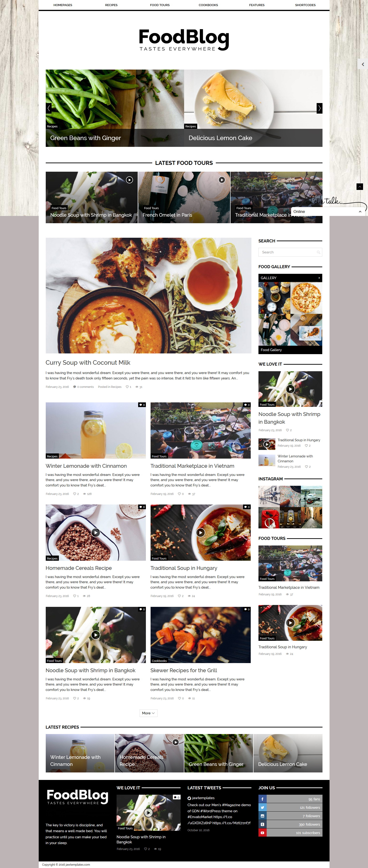This screenshot has width=368, height=868.
Task: Click the YouTube icon showing 101 subscribers
Action: pos(262,833)
